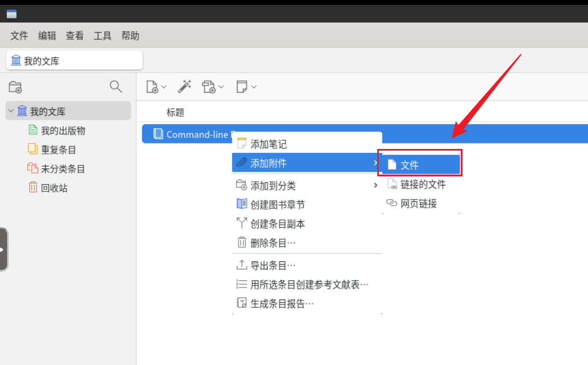Open the add attachment dropdown arrow

221,87
